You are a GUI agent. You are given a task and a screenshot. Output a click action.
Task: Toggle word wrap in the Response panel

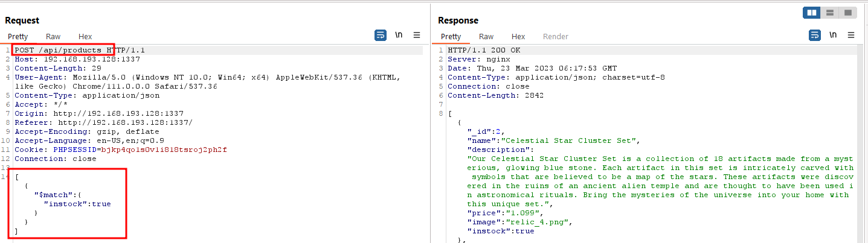[x=815, y=36]
